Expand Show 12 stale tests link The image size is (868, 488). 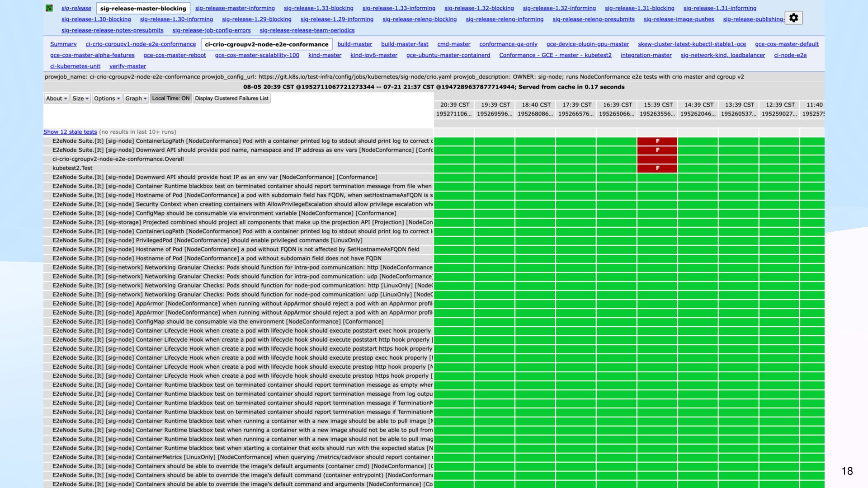click(70, 132)
